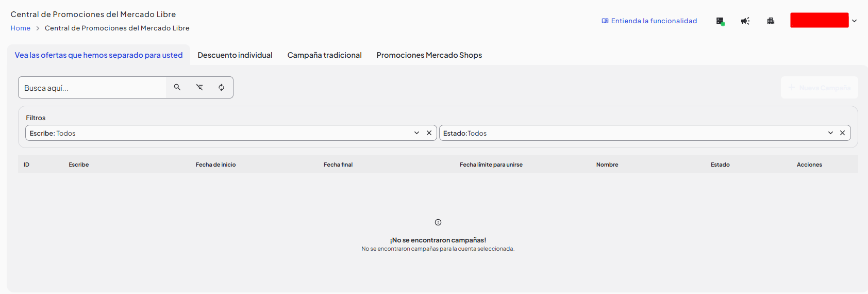868x294 pixels.
Task: Clear filters with the funnel-off icon
Action: coord(199,87)
